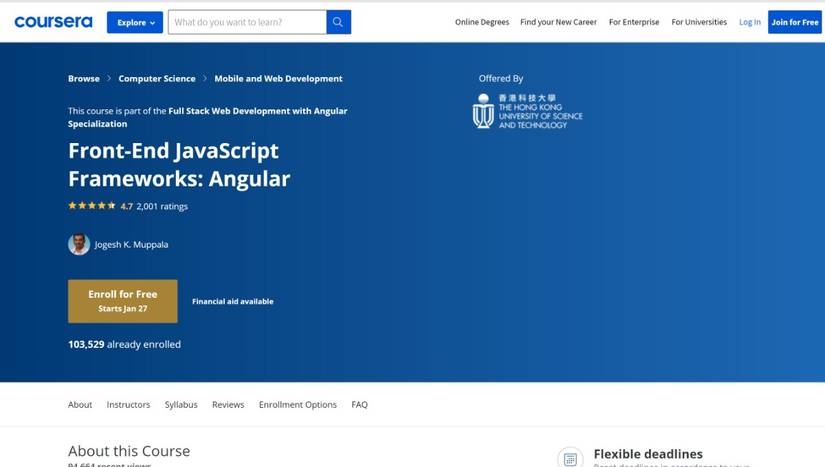
Task: Click the 4.7 rating value
Action: pyautogui.click(x=126, y=206)
